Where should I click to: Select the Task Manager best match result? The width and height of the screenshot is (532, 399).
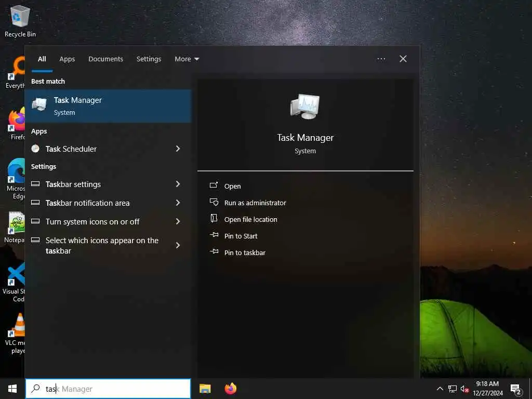(x=108, y=106)
